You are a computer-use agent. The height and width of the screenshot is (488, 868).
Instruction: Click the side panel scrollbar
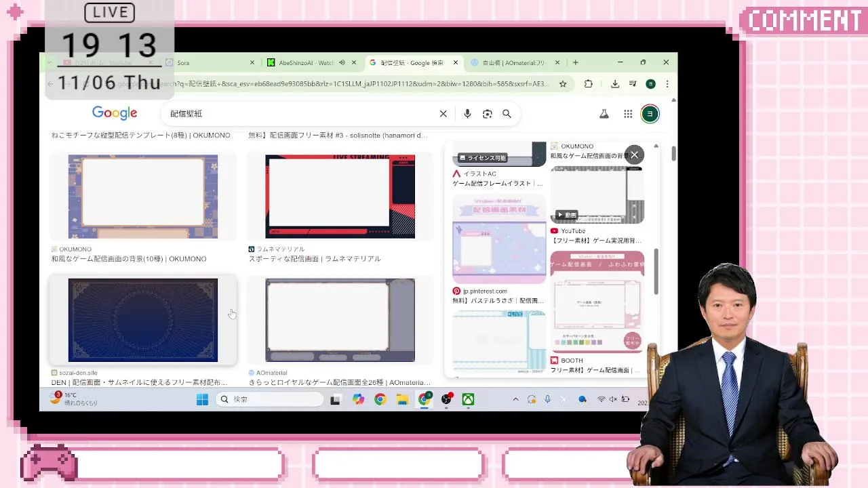[x=656, y=271]
